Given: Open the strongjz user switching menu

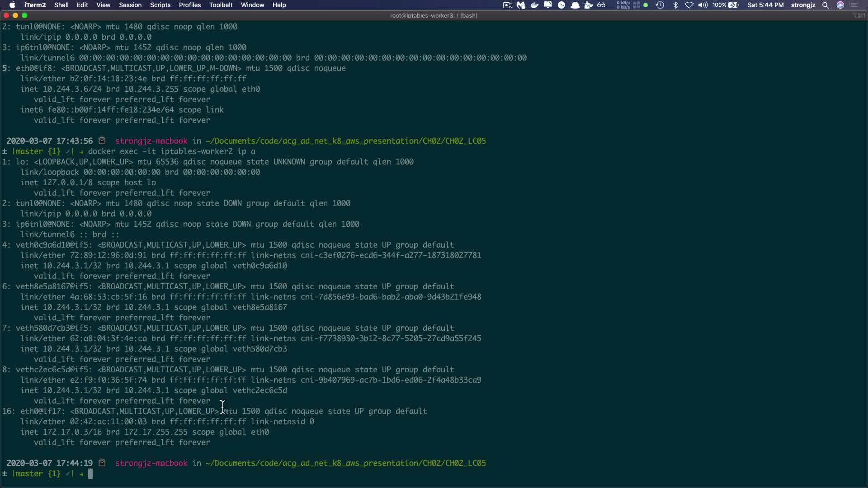Looking at the screenshot, I should click(803, 5).
